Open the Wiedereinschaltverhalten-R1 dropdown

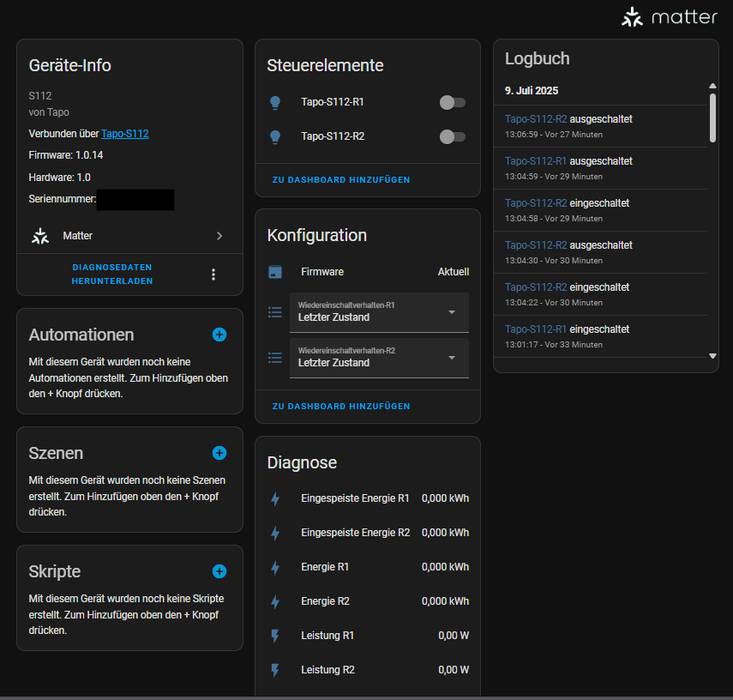pyautogui.click(x=380, y=312)
